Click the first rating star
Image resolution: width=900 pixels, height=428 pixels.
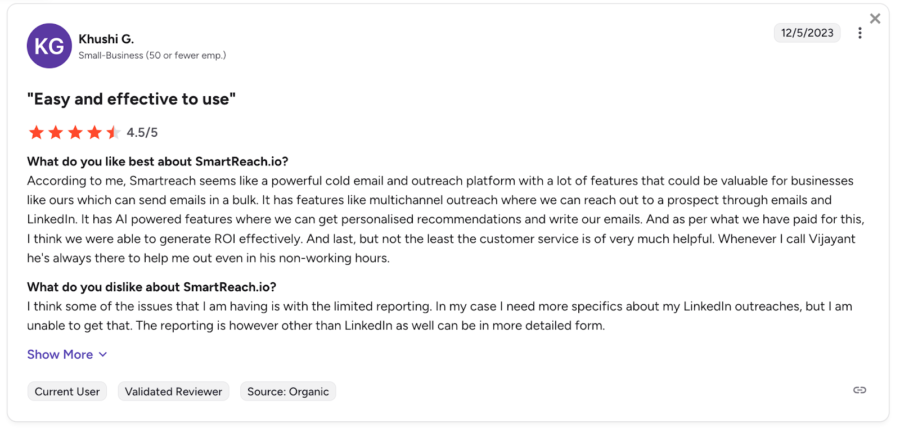click(36, 132)
